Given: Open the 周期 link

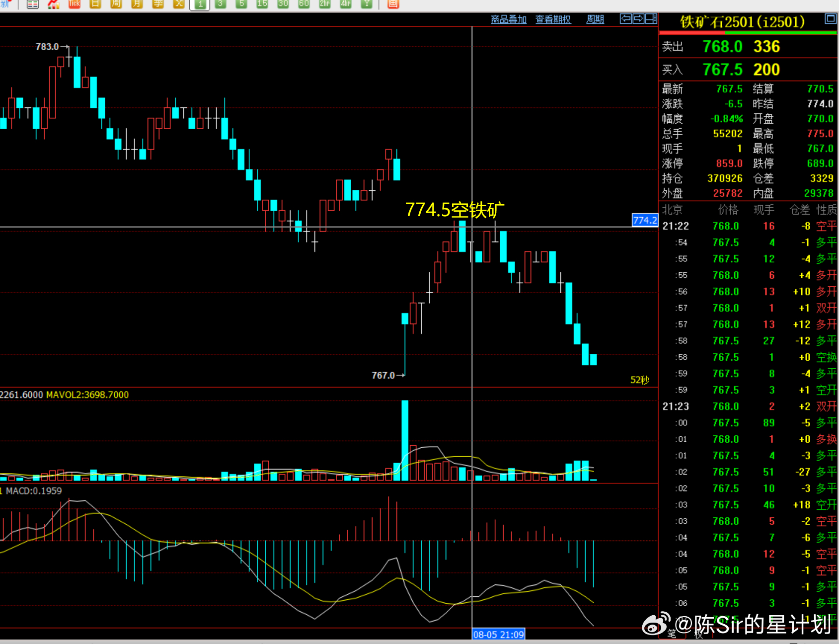Looking at the screenshot, I should pyautogui.click(x=595, y=19).
